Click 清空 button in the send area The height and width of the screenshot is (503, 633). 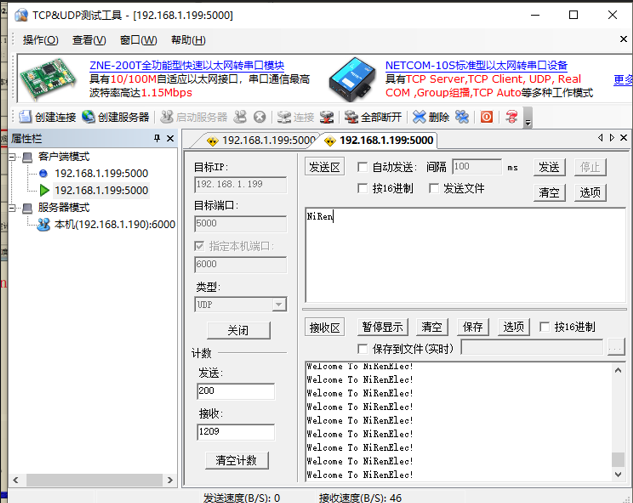tap(549, 192)
